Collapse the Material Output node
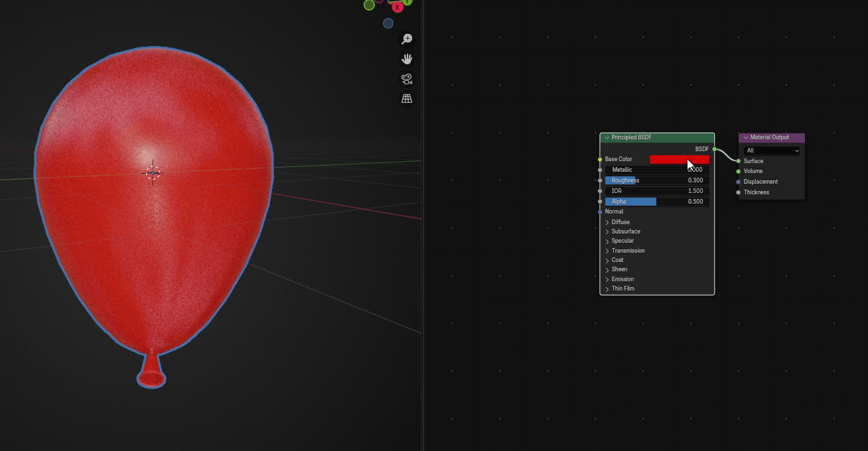This screenshot has height=451, width=868. pos(745,137)
